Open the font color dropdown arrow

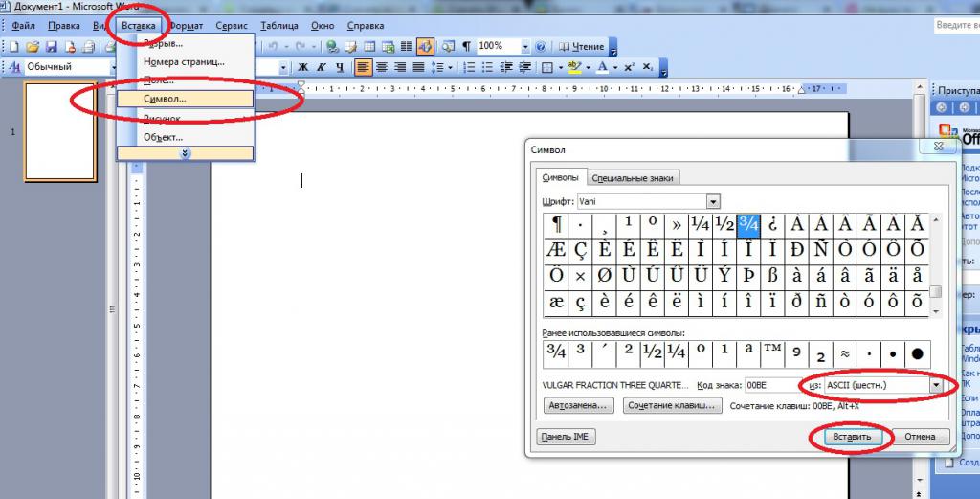615,67
